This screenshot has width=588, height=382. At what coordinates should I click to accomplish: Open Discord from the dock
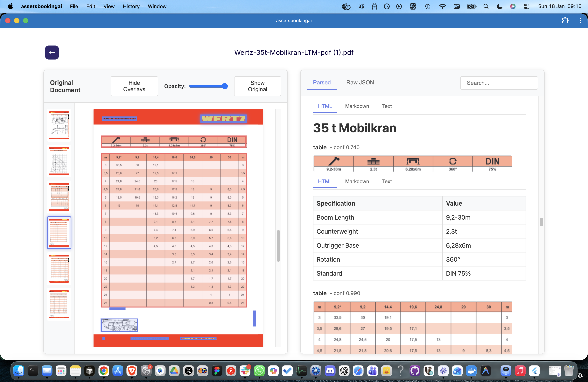pos(330,371)
